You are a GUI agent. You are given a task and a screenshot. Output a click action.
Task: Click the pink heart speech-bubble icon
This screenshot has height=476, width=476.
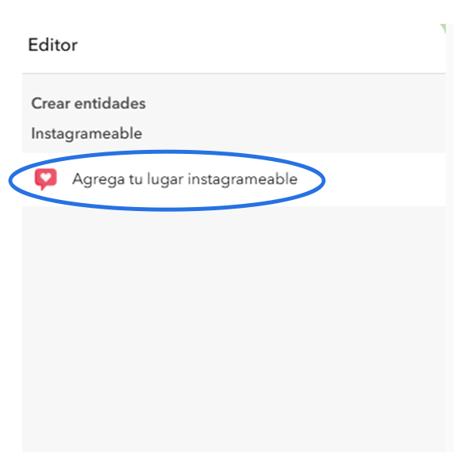(x=45, y=179)
